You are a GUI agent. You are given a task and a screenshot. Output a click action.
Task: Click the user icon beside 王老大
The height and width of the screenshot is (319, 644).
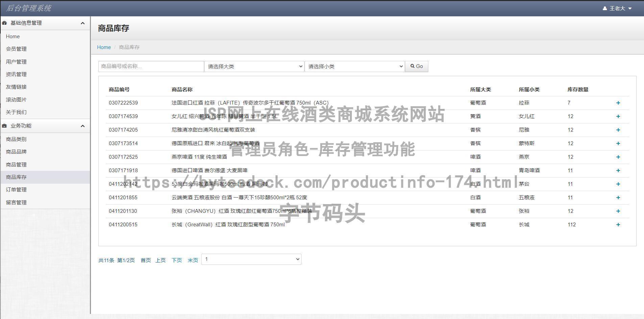605,8
